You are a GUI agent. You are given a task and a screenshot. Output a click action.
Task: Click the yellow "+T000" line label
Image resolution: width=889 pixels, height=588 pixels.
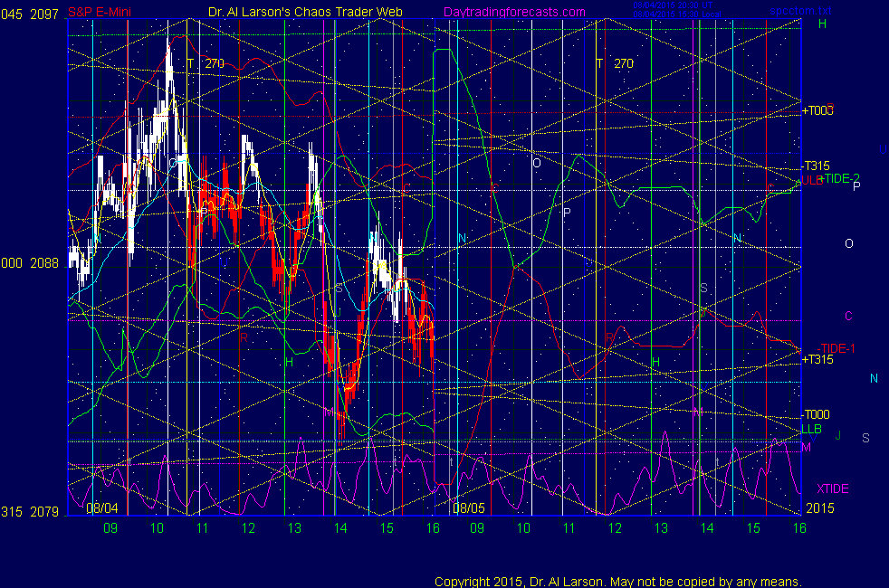[x=817, y=110]
